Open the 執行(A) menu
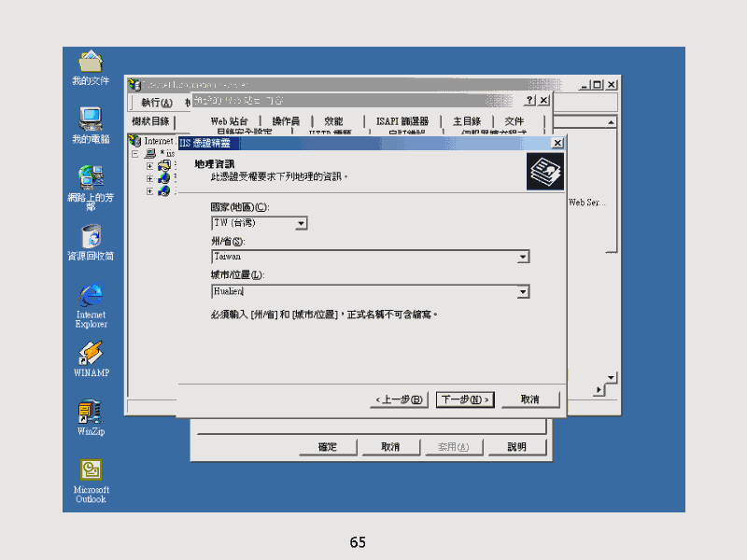This screenshot has width=747, height=560. (157, 102)
